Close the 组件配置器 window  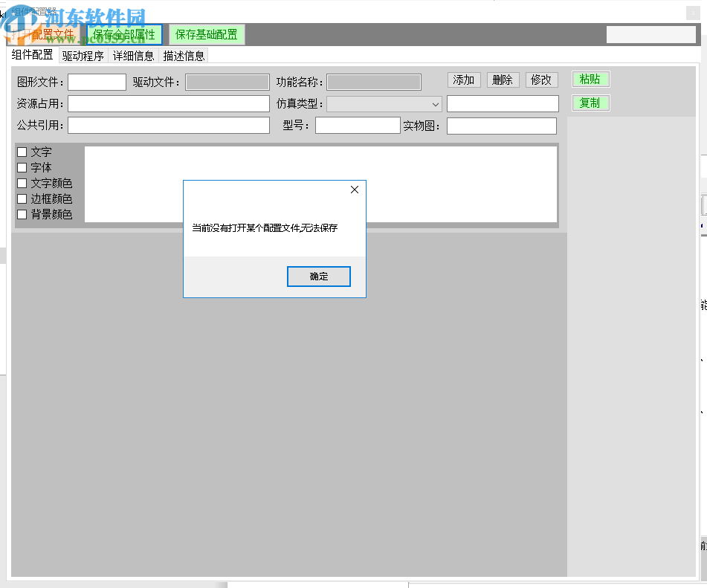click(693, 13)
